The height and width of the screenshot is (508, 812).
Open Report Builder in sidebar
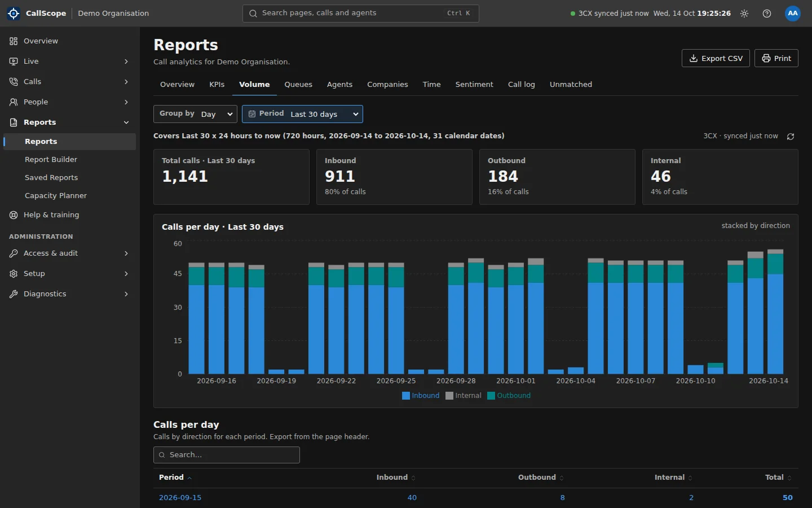click(x=70, y=160)
